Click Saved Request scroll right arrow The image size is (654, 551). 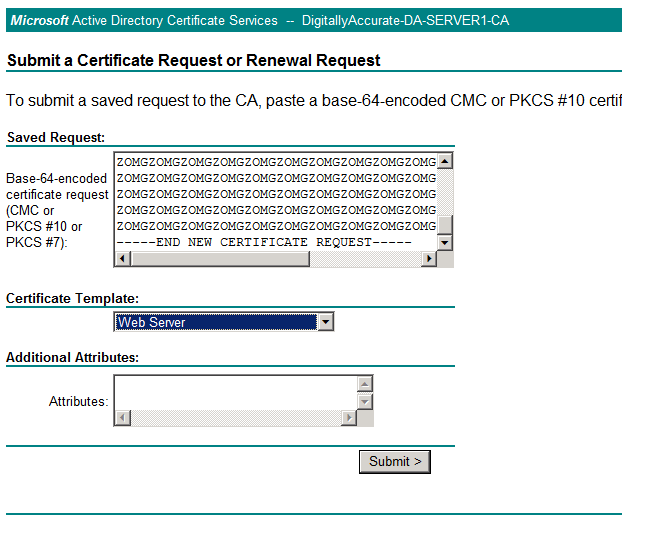pos(429,259)
